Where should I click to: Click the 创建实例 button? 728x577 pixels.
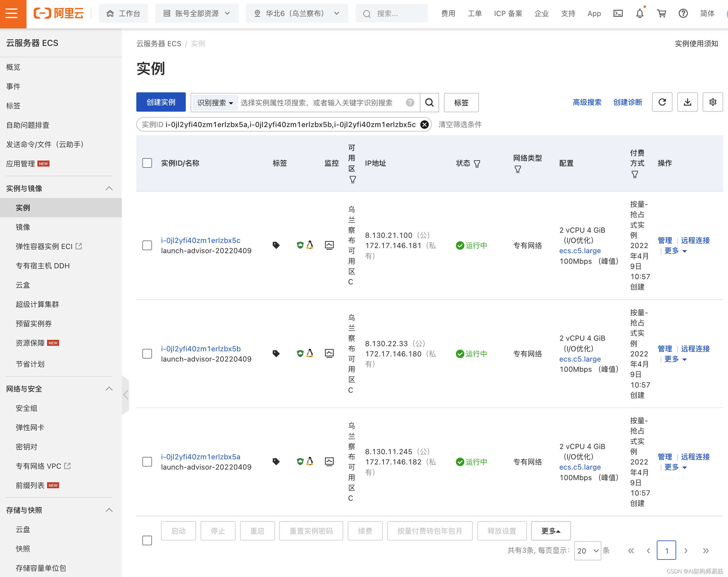point(161,102)
